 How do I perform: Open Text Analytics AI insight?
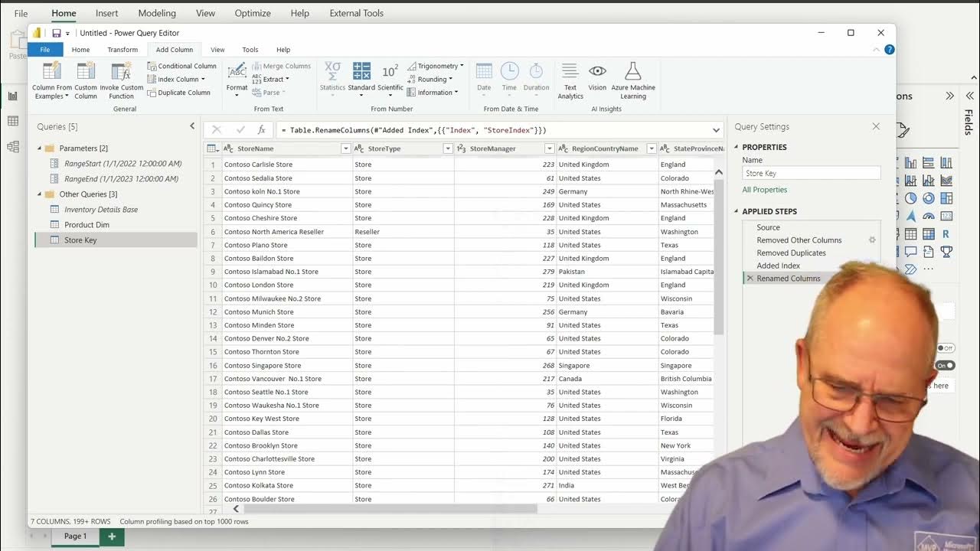pyautogui.click(x=570, y=80)
